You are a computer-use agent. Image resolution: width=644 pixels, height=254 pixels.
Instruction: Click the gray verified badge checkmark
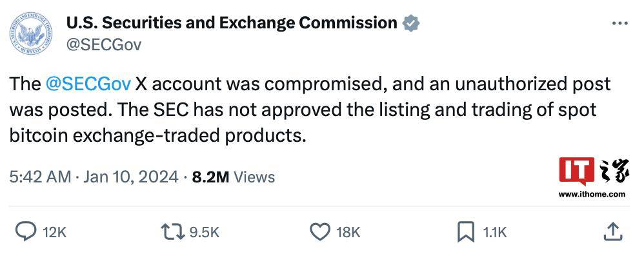pos(410,23)
